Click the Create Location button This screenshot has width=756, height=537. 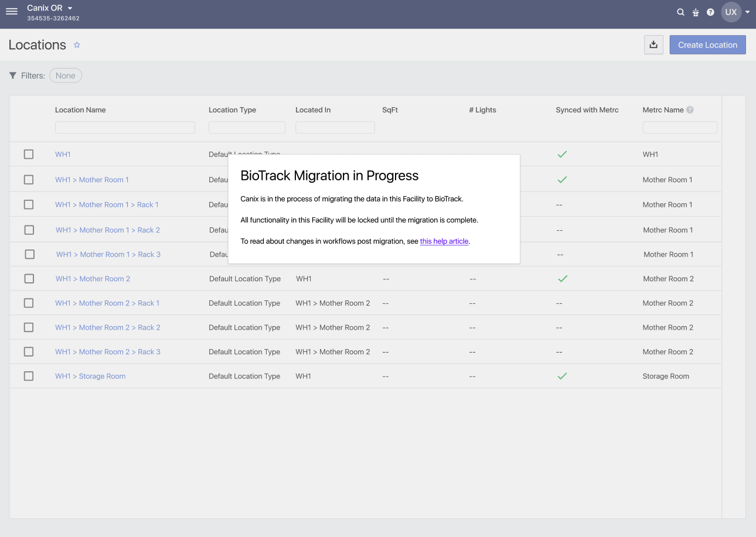[x=707, y=45]
